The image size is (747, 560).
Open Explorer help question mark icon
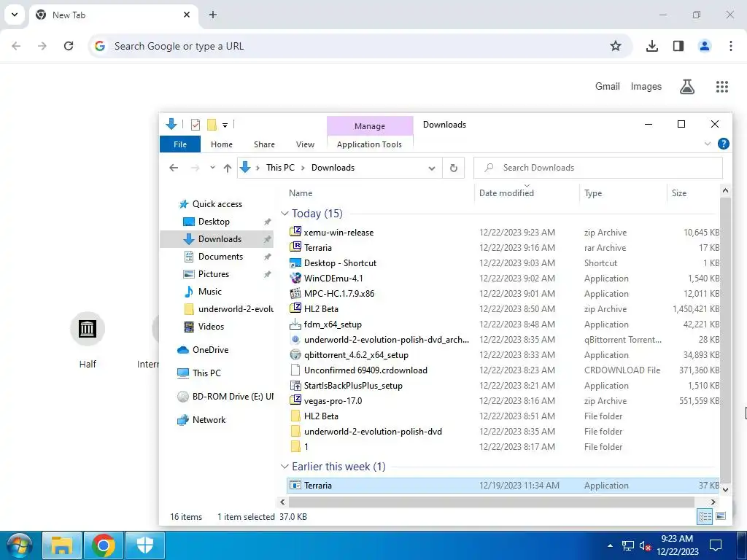coord(723,144)
